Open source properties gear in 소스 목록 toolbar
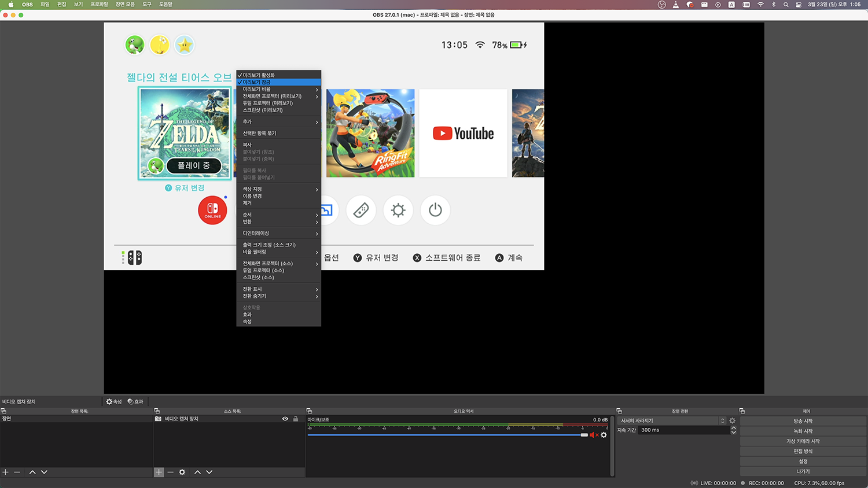868x488 pixels. (x=182, y=472)
